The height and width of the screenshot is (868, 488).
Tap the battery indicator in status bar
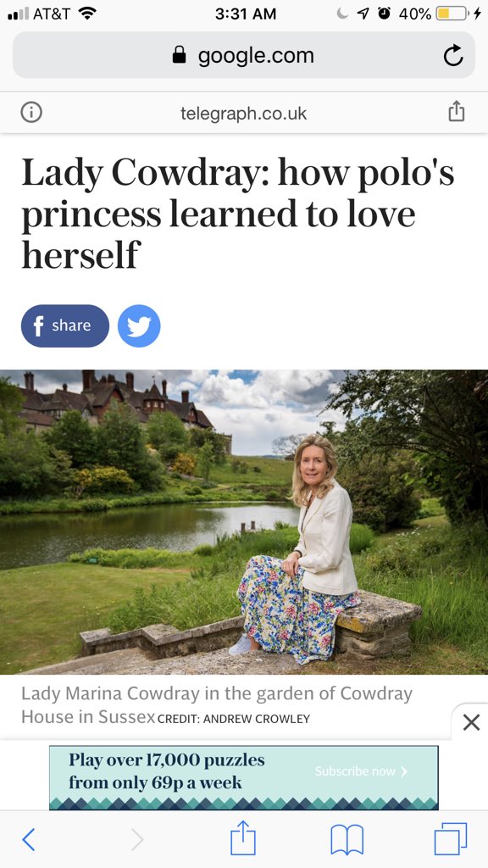452,14
